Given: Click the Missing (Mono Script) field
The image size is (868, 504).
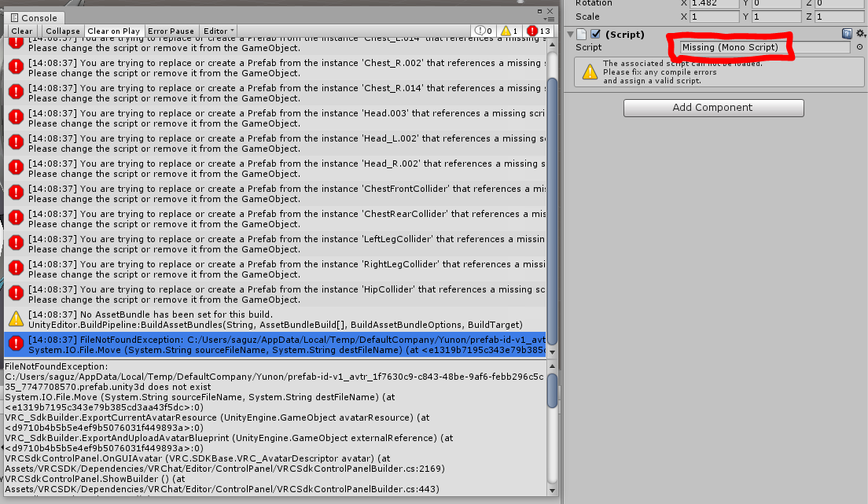Looking at the screenshot, I should 764,47.
